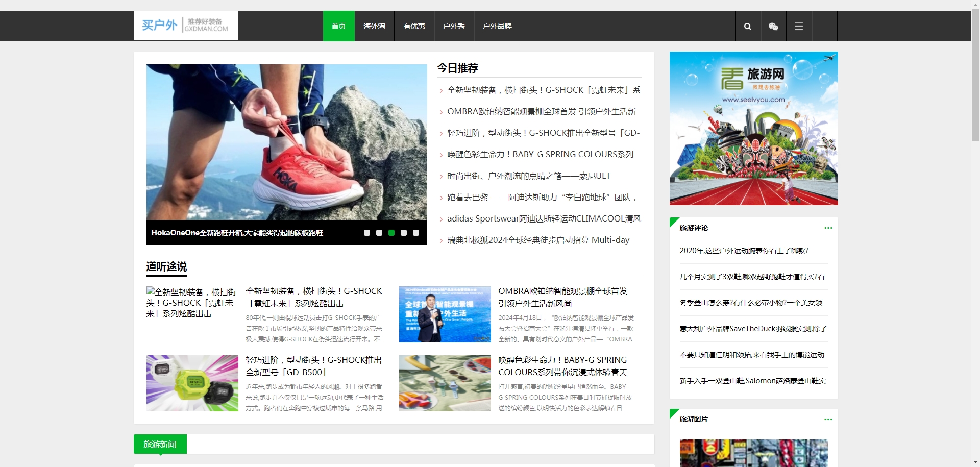Go to 首页 nav tab

338,26
